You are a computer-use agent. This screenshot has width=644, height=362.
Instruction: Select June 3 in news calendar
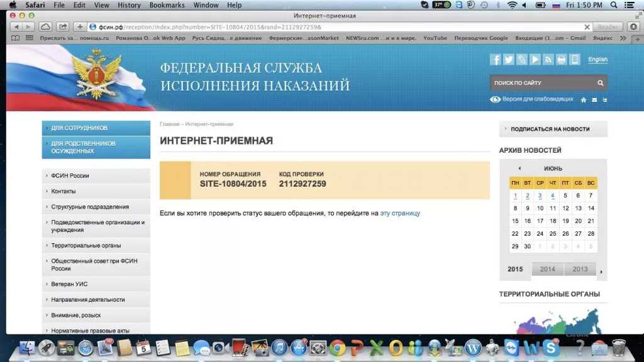(540, 196)
